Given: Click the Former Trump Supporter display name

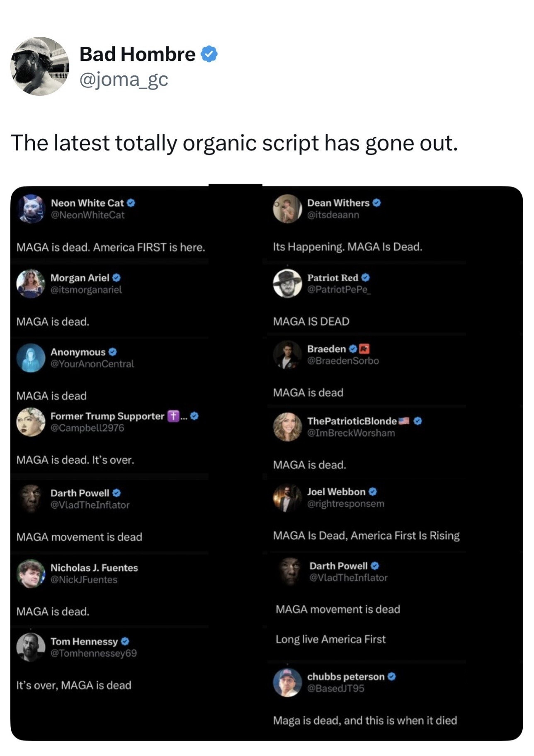Looking at the screenshot, I should tap(107, 416).
